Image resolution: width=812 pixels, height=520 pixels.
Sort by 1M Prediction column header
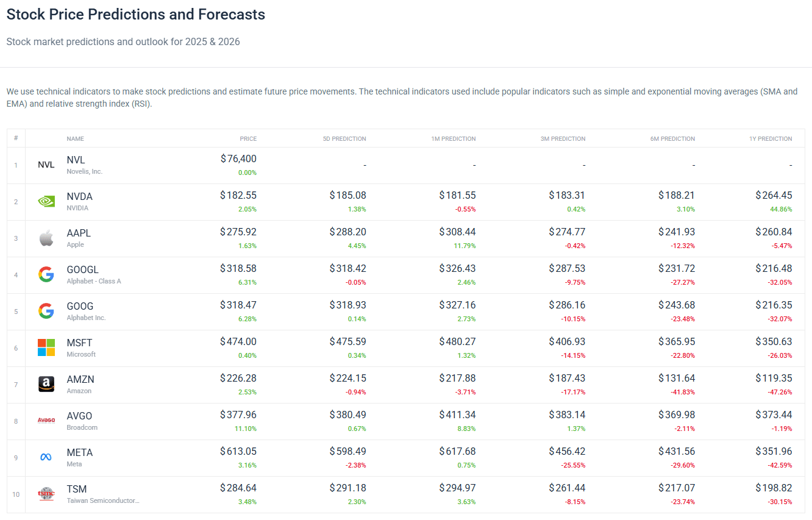pos(453,138)
